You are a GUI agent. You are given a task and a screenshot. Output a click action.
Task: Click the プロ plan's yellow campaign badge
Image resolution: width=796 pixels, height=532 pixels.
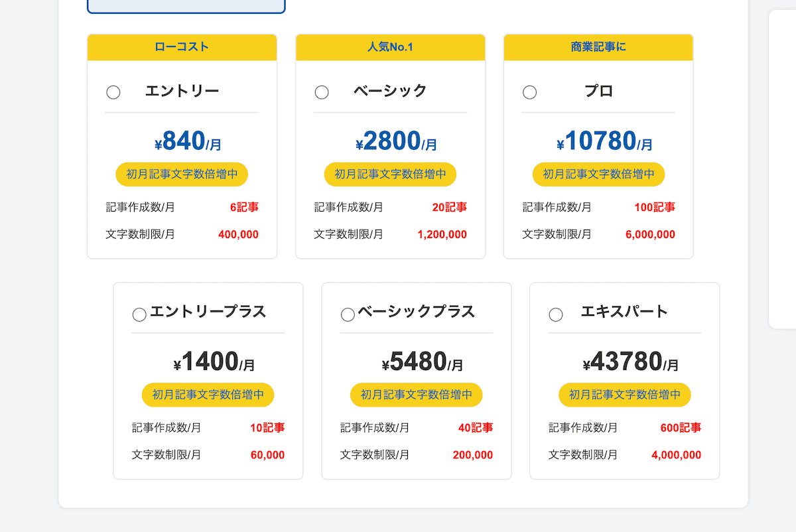pos(598,174)
